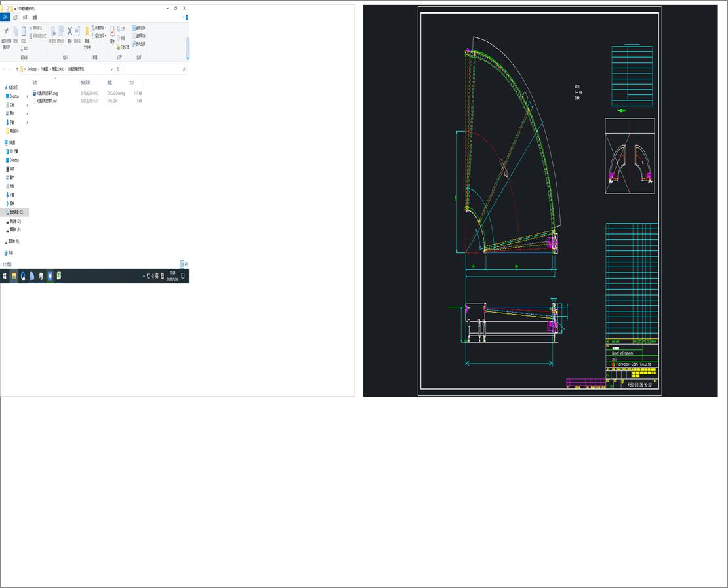
Task: Click the taskbar clock showing 11:34
Action: [172, 276]
